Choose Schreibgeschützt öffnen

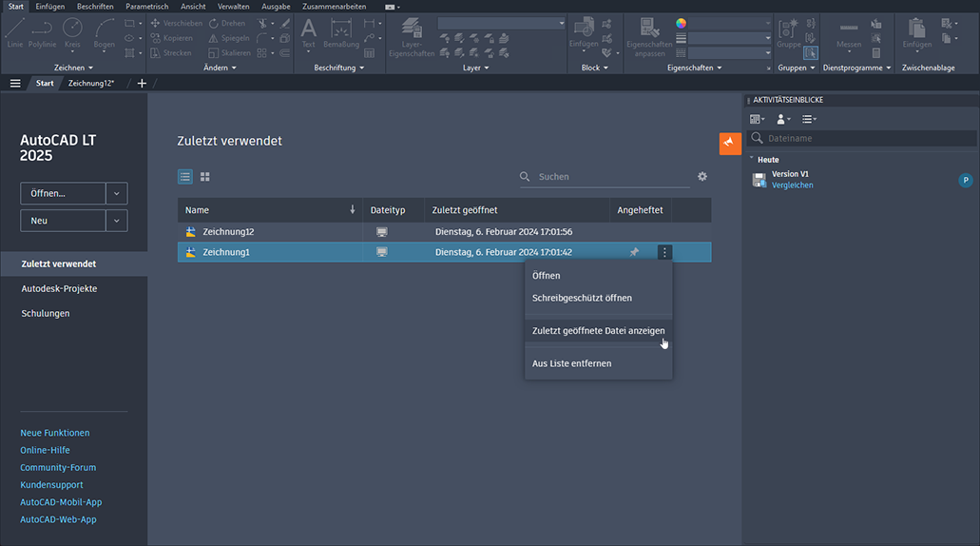coord(599,299)
